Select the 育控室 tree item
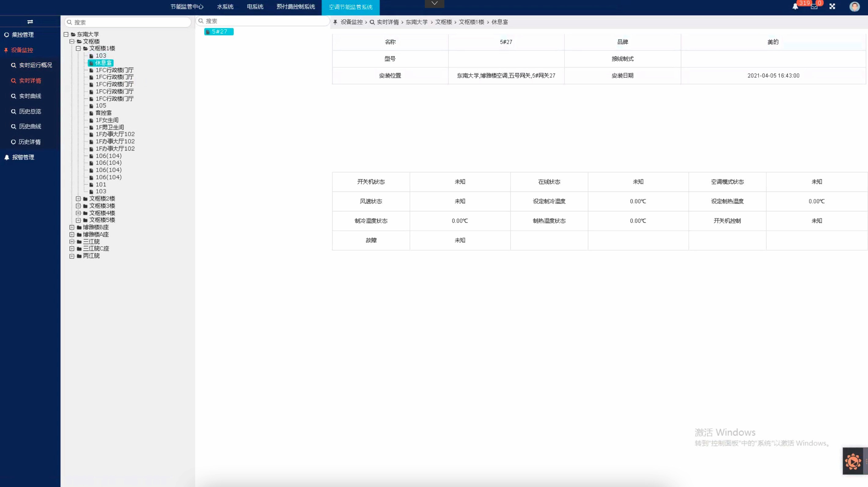 click(103, 113)
